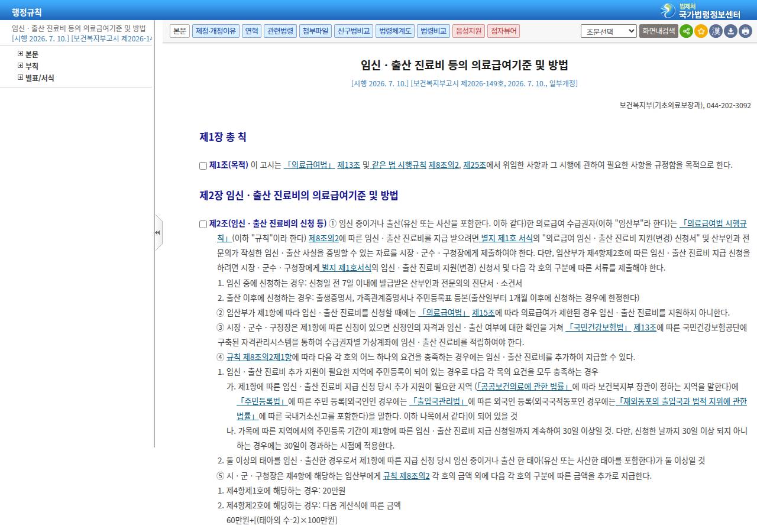Add page to favorites with star icon

coord(701,31)
